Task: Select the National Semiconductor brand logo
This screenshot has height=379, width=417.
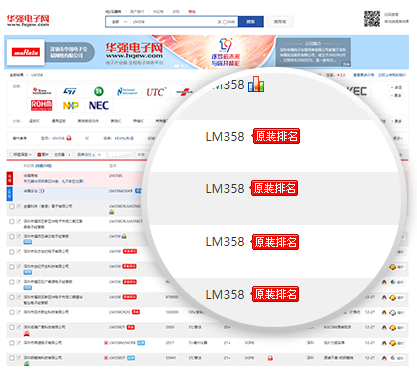Action: coord(127,91)
